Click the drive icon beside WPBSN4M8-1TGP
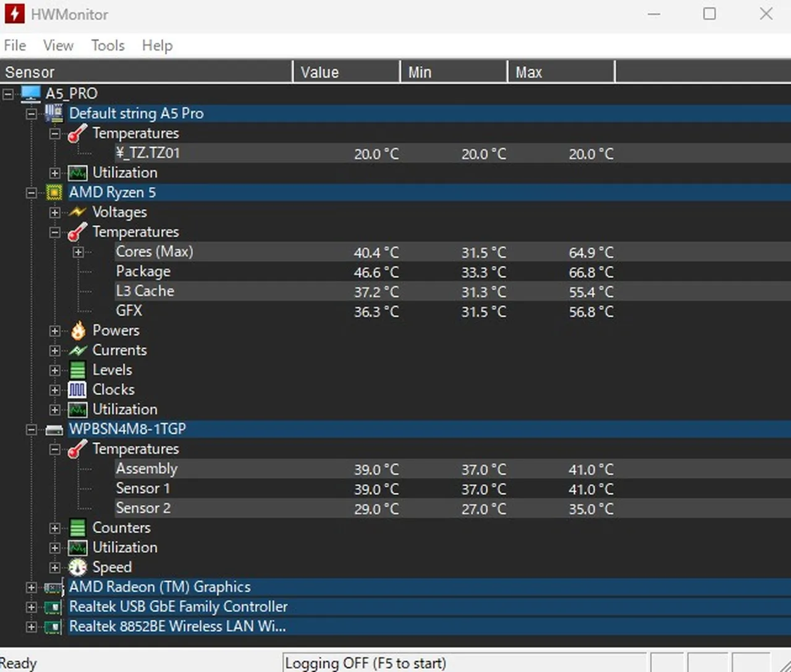Screen dimensions: 791x672 (54, 430)
